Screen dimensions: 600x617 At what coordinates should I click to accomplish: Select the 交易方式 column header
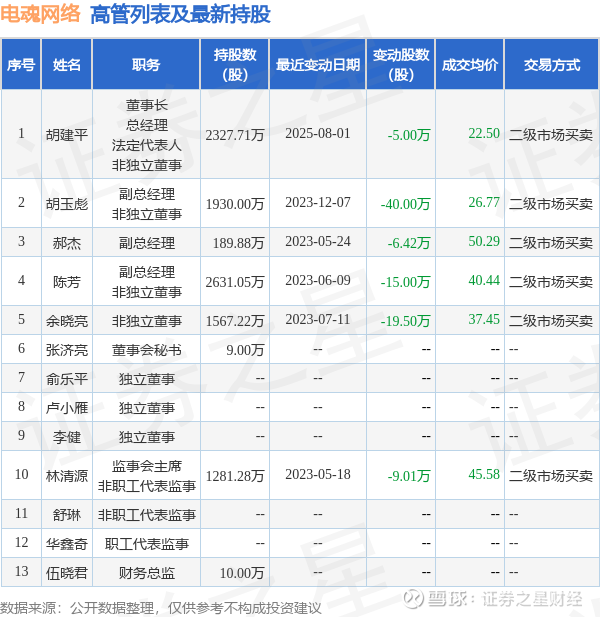click(552, 65)
